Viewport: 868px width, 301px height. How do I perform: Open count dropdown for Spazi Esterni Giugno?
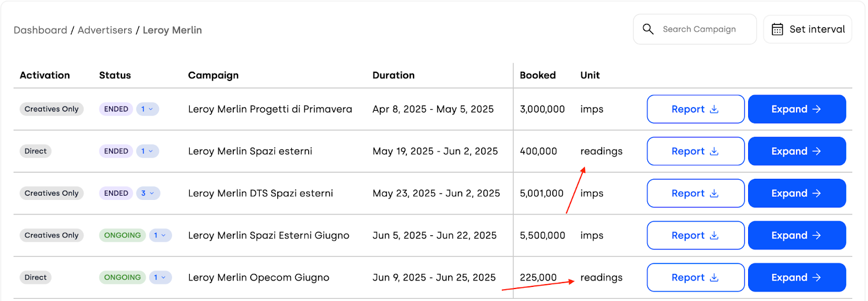(160, 235)
